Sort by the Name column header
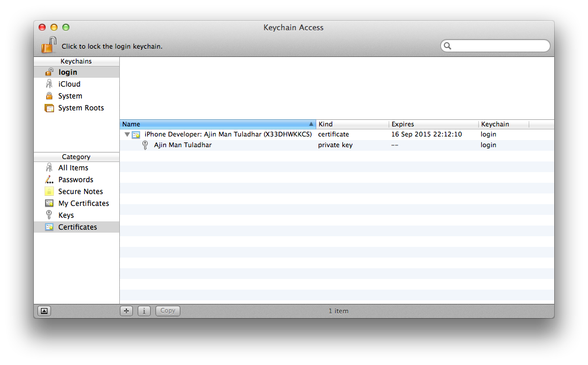The image size is (588, 365). point(218,124)
